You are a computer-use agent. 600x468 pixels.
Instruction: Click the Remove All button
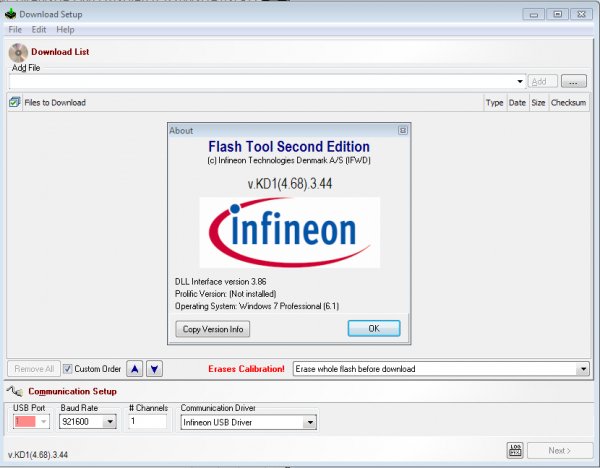click(34, 369)
